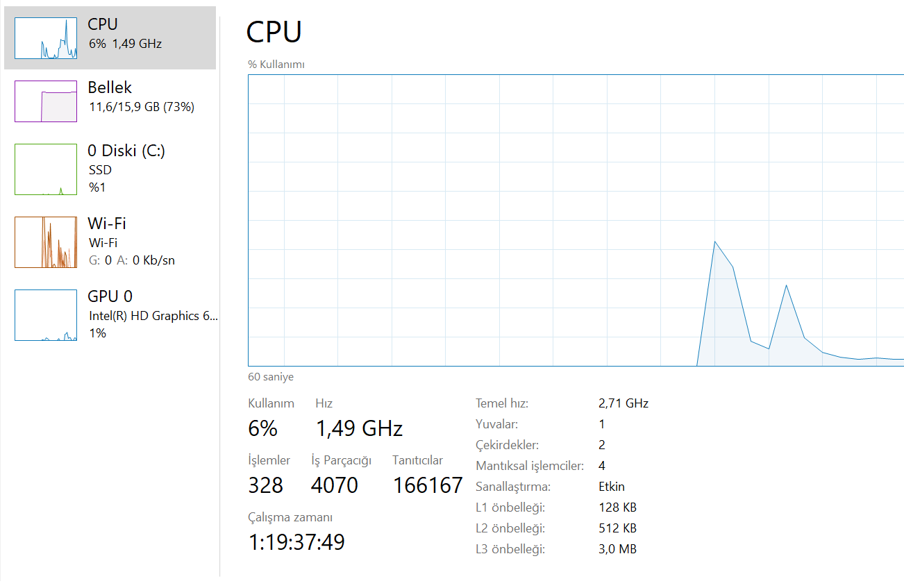Expand the Çalışma zamanı uptime display
The image size is (904, 588).
point(296,541)
